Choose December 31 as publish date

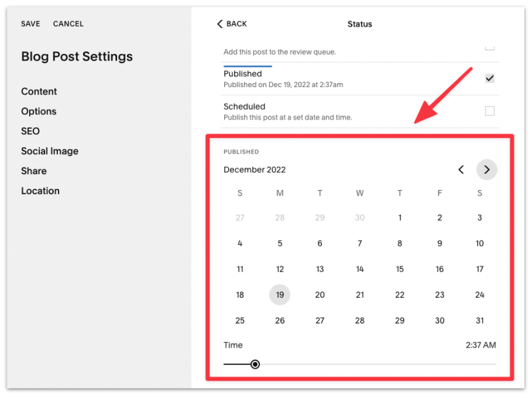[x=479, y=320]
